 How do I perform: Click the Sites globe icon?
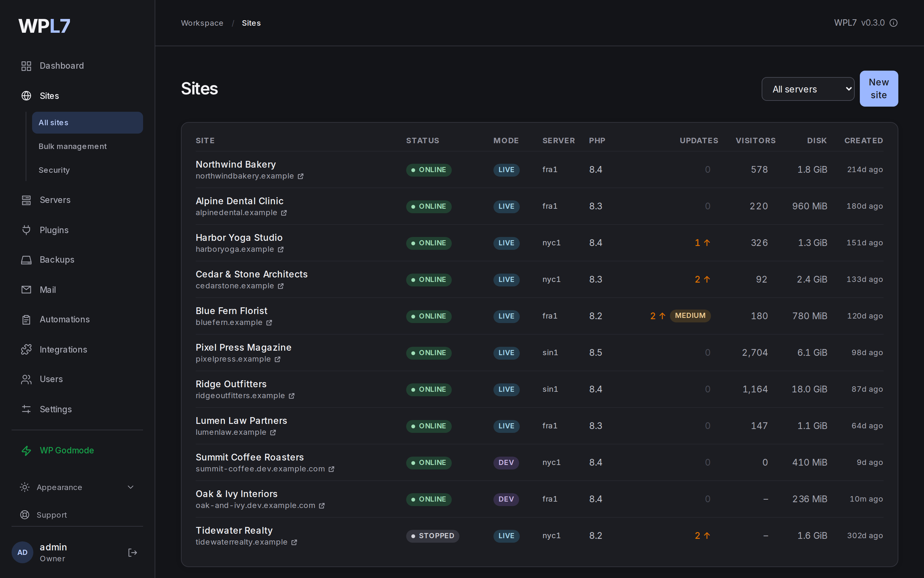(26, 96)
